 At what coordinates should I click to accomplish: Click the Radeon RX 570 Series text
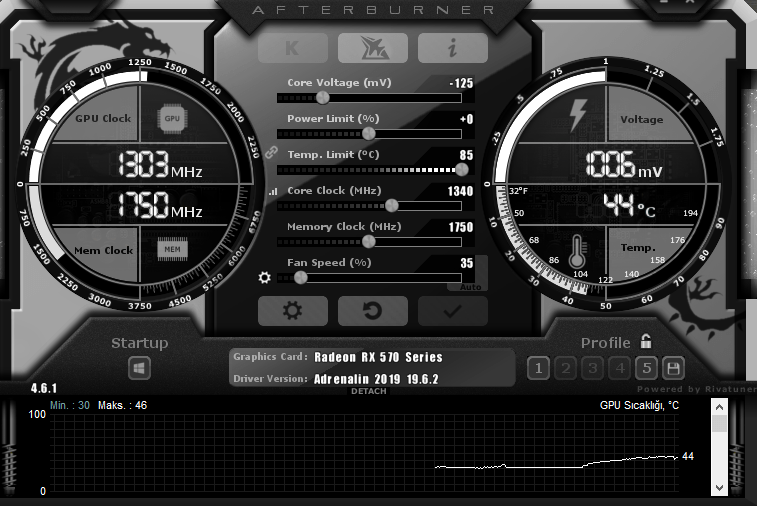click(x=378, y=357)
